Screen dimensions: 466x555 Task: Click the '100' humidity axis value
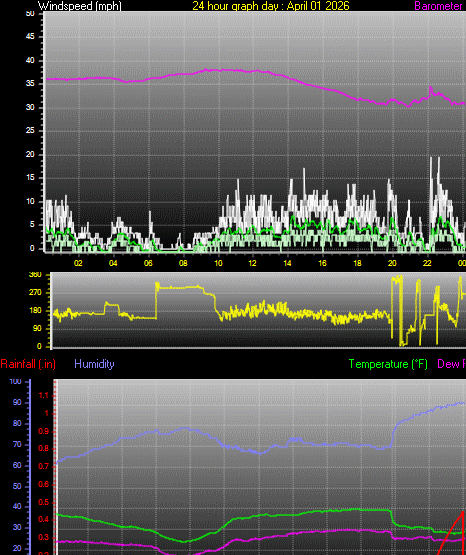click(x=15, y=382)
